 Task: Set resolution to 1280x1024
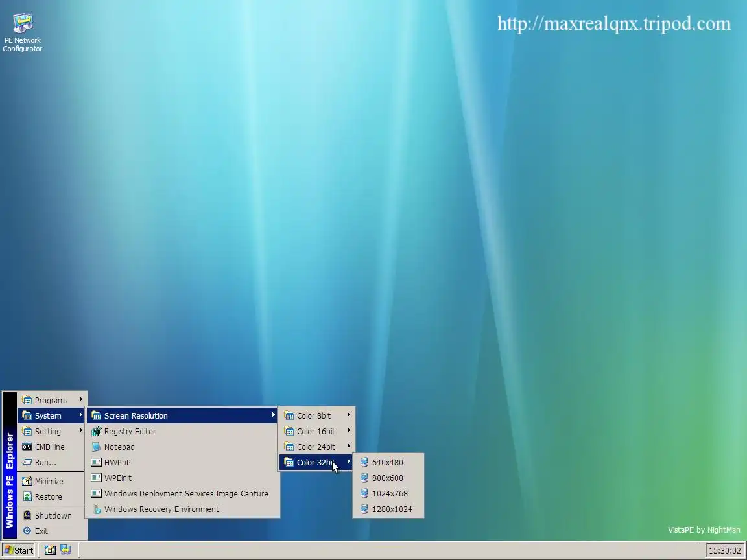[388, 509]
